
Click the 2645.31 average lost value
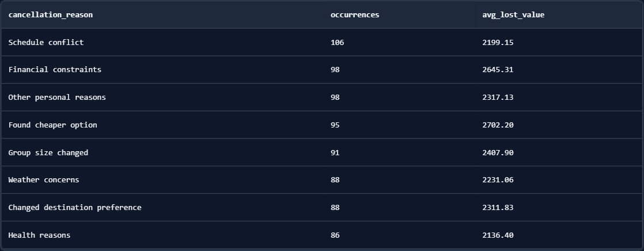pos(498,70)
